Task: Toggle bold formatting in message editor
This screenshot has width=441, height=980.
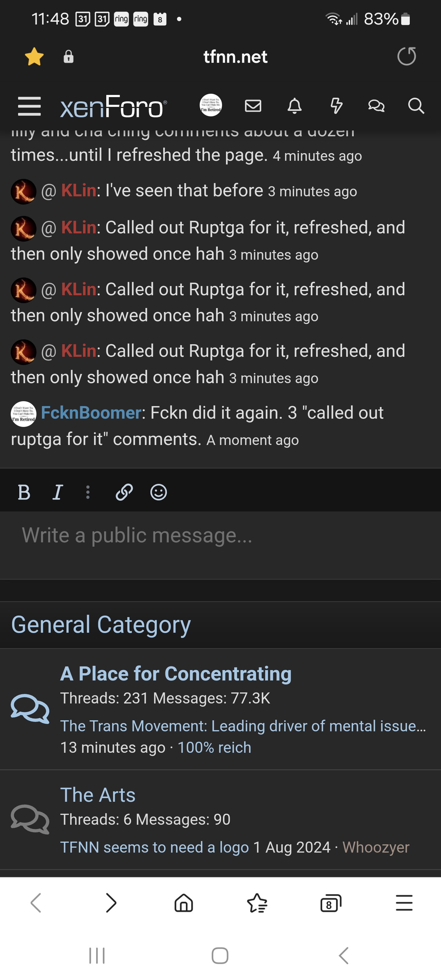Action: (24, 492)
